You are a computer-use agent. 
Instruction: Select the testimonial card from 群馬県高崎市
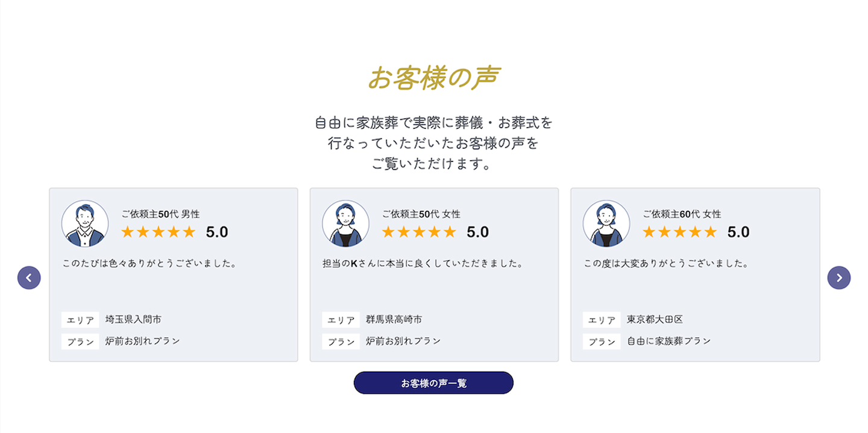click(435, 275)
